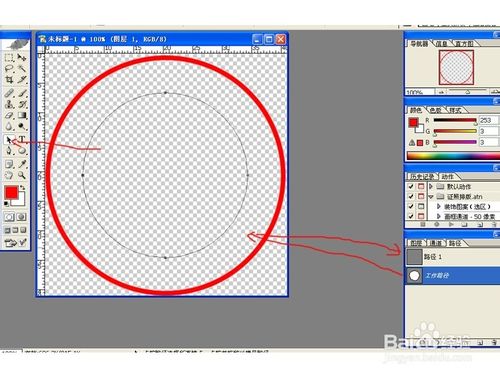The height and width of the screenshot is (375, 500).
Task: Click the record button in Actions panel
Action: click(436, 225)
